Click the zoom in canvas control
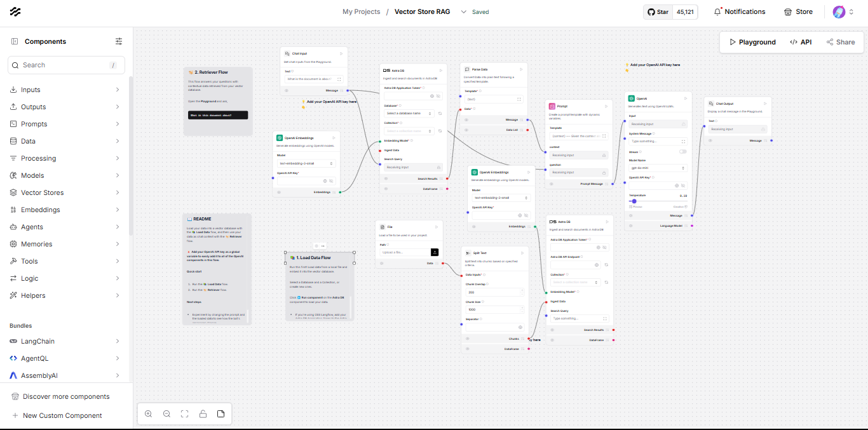The width and height of the screenshot is (868, 430). point(148,413)
